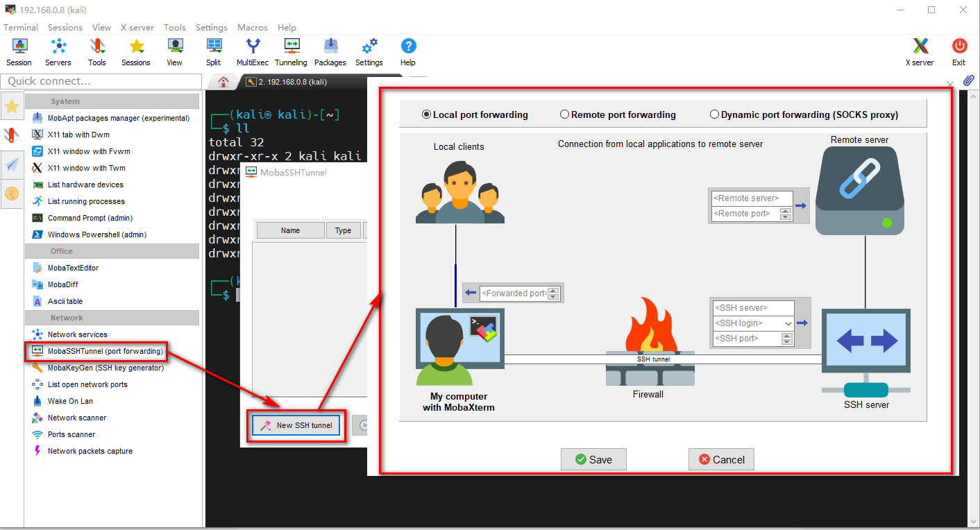Click the Forwarded port stepper arrows

point(552,293)
